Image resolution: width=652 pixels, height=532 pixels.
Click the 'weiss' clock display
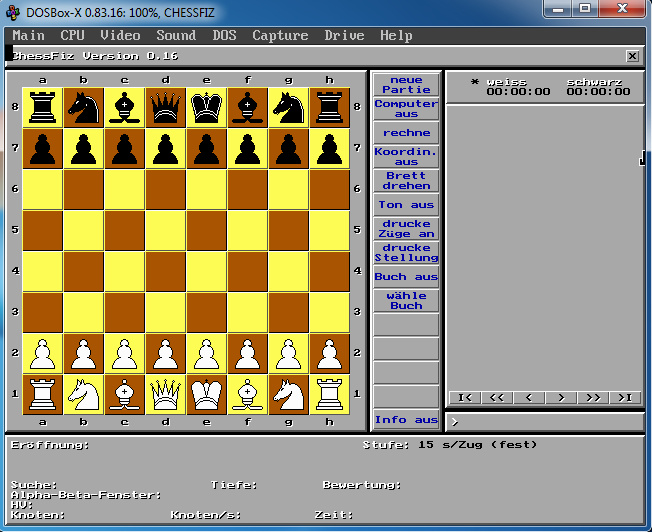click(x=518, y=87)
